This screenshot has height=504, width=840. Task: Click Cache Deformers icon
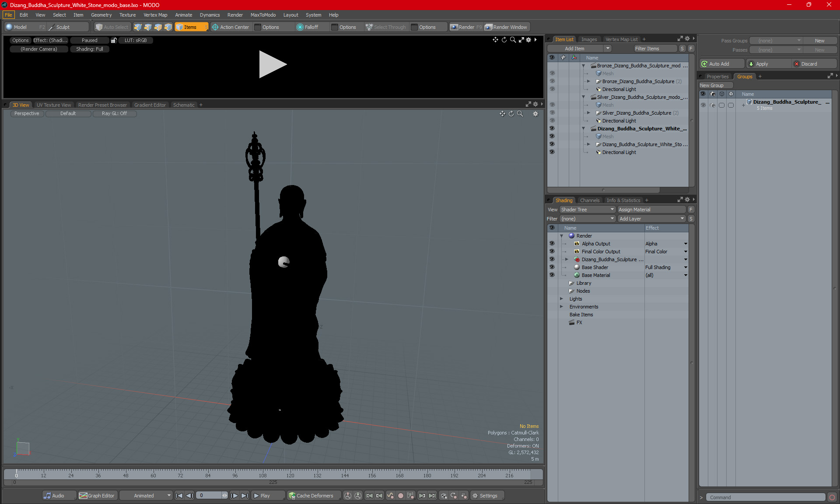292,496
